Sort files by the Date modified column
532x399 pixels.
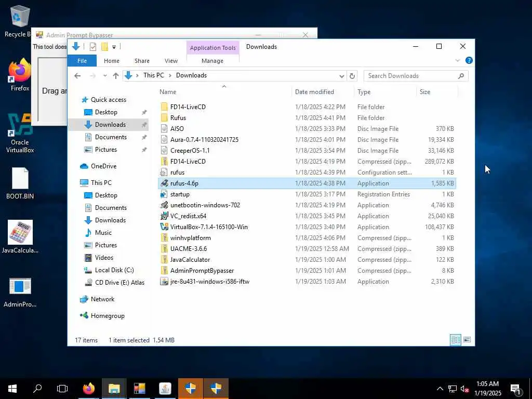tap(322, 92)
